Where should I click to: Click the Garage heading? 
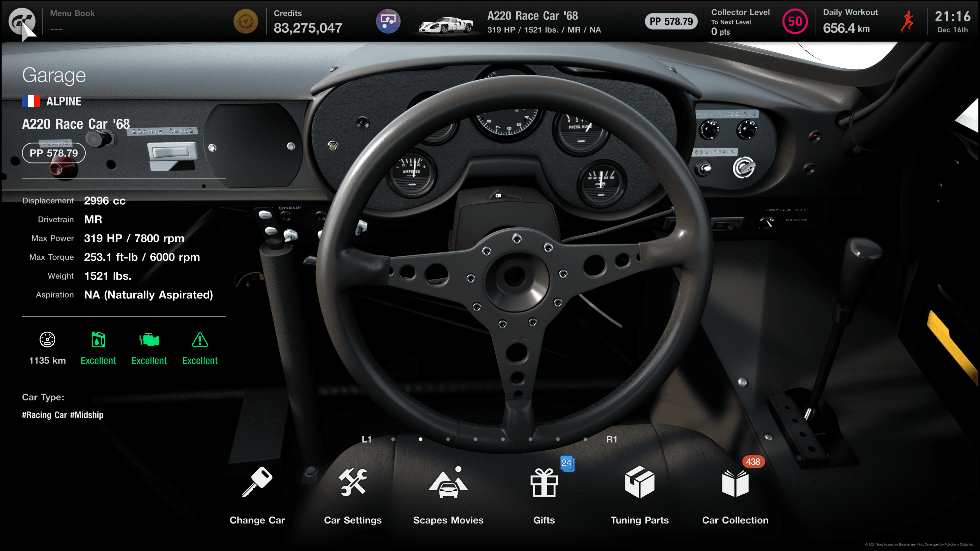[x=54, y=75]
